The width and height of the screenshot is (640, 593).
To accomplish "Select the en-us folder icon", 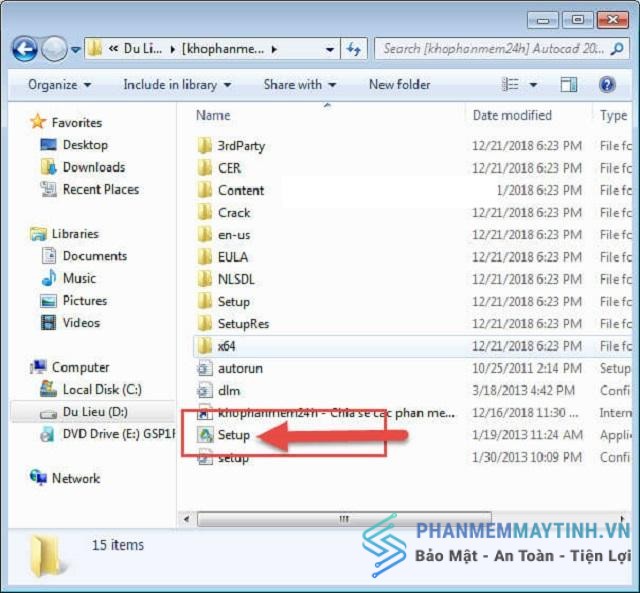I will click(x=204, y=235).
